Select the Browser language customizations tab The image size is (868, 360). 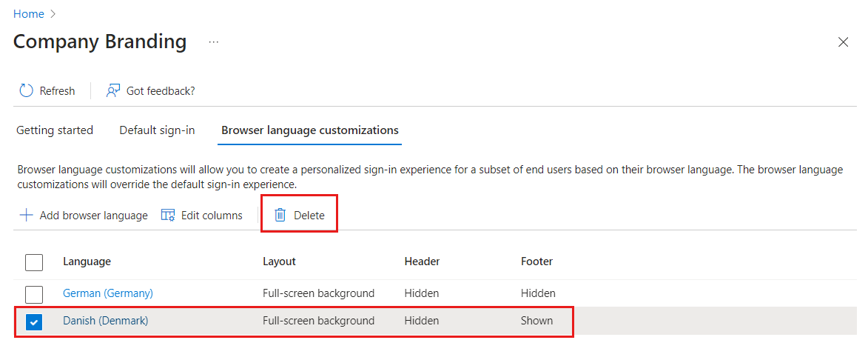click(x=310, y=130)
